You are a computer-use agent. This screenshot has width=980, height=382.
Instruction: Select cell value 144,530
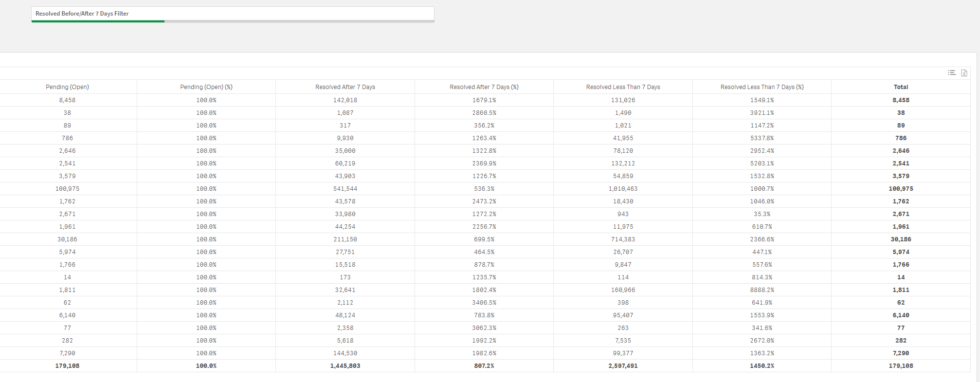345,353
